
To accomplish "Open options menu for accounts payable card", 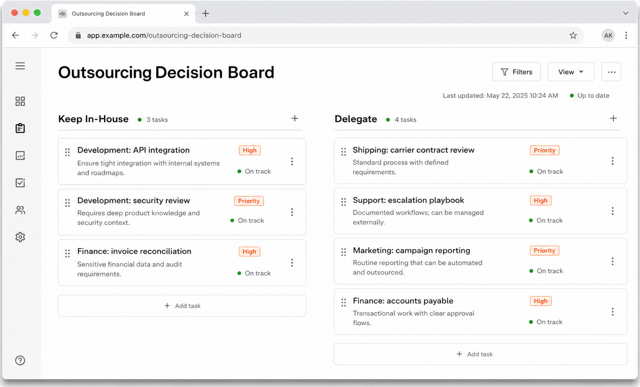I will click(612, 312).
